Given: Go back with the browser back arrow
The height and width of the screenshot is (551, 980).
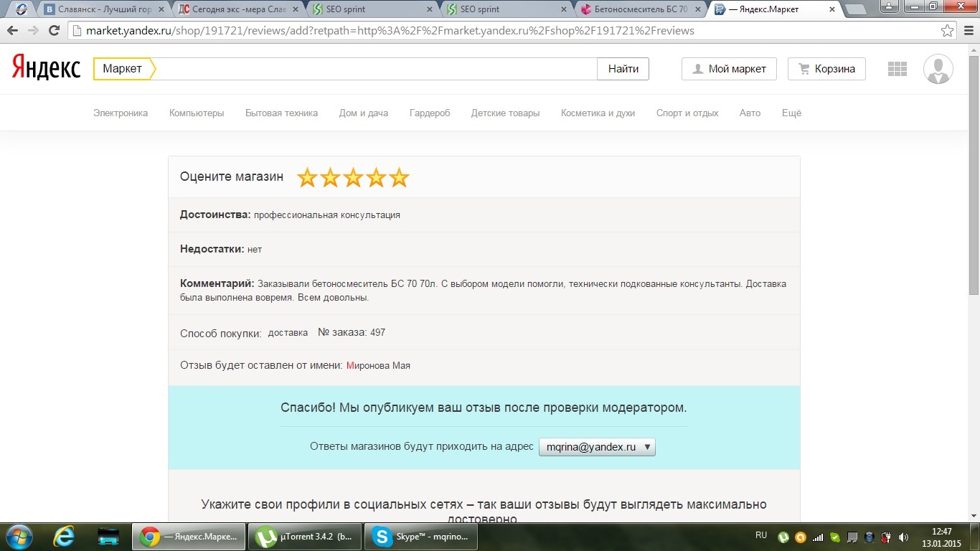Looking at the screenshot, I should pyautogui.click(x=12, y=31).
